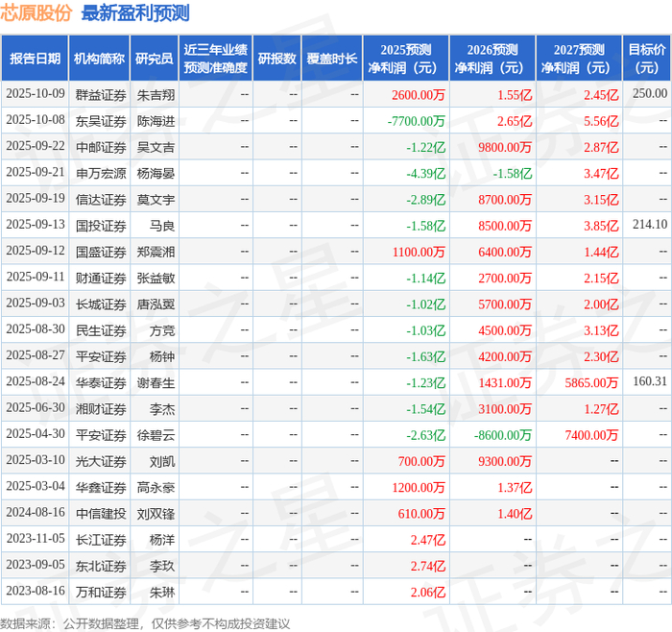
Task: Click analyst name 高永豪
Action: point(156,488)
